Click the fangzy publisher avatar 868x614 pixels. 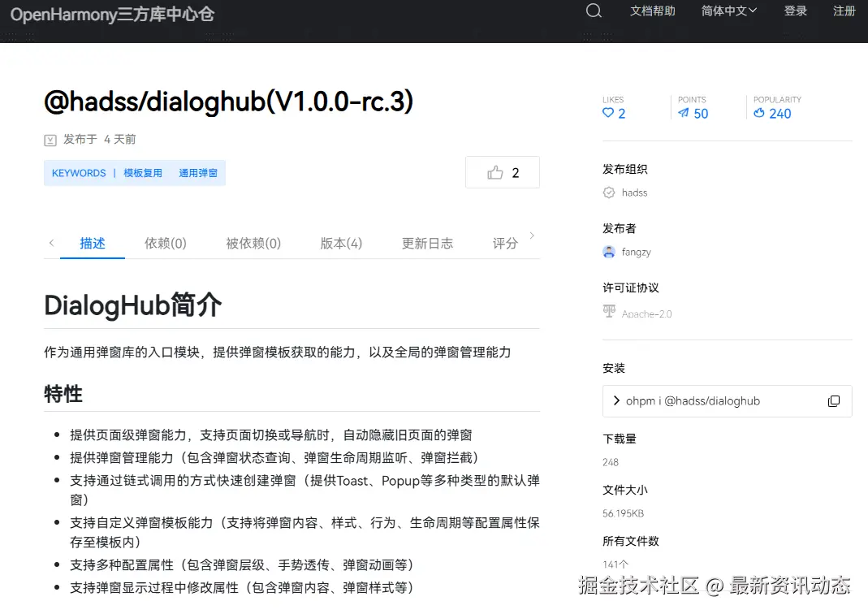coord(609,252)
